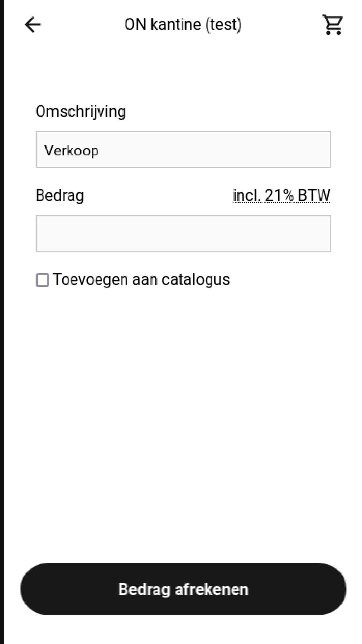Go back using the arrow icon
This screenshot has width=362, height=644.
tap(33, 25)
